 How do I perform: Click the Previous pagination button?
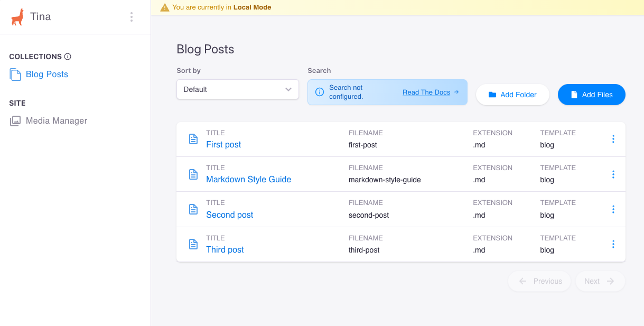coord(539,281)
